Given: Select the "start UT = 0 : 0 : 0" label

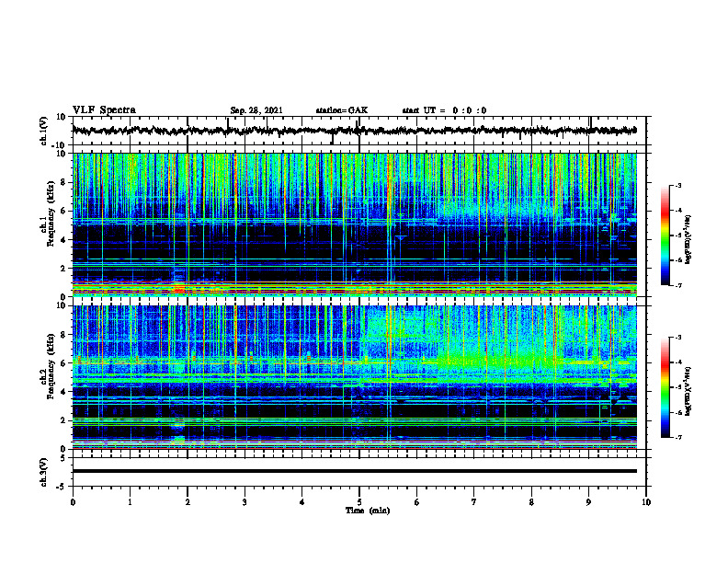Looking at the screenshot, I should pyautogui.click(x=444, y=110).
